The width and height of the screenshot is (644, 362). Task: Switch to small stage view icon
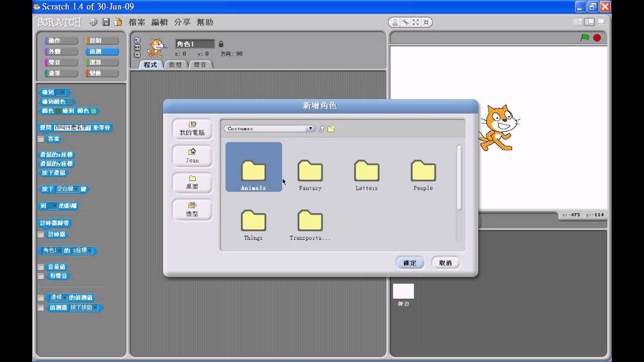578,22
